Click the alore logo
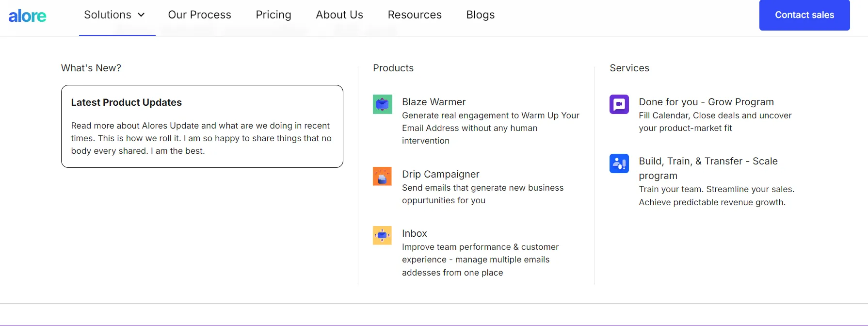 click(28, 16)
